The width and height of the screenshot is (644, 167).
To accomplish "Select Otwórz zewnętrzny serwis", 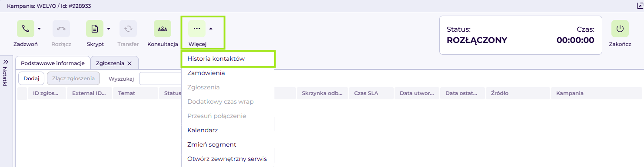I will 228,159.
